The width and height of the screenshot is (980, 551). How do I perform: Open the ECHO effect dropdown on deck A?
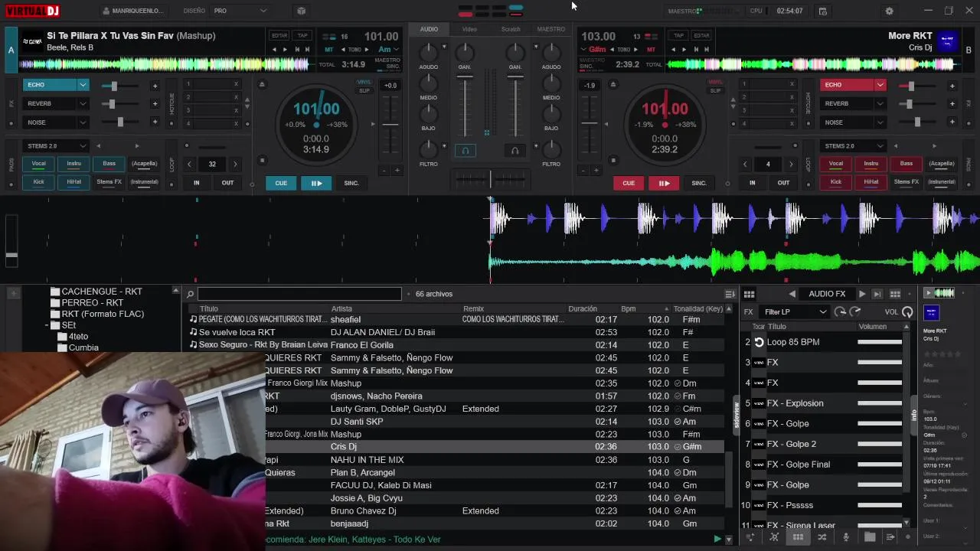pos(83,85)
